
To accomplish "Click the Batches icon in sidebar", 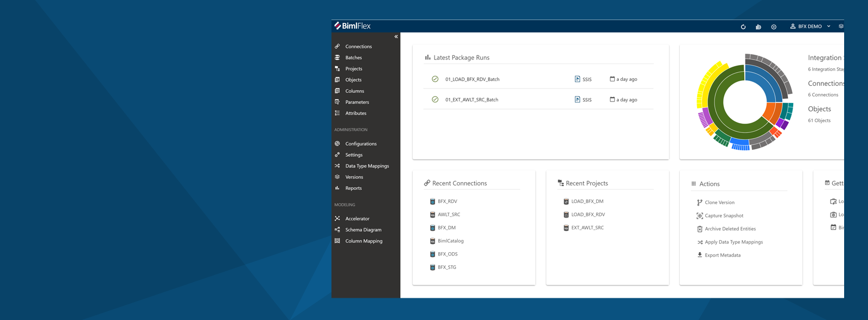I will tap(337, 57).
